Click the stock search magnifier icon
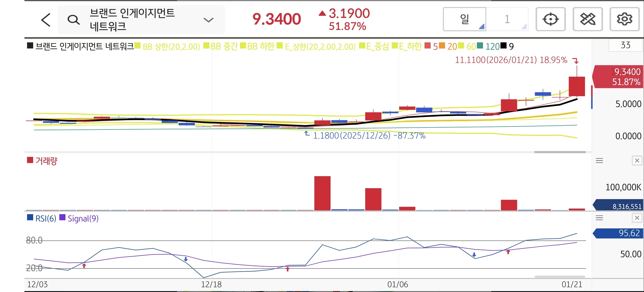The width and height of the screenshot is (644, 292). pyautogui.click(x=74, y=20)
